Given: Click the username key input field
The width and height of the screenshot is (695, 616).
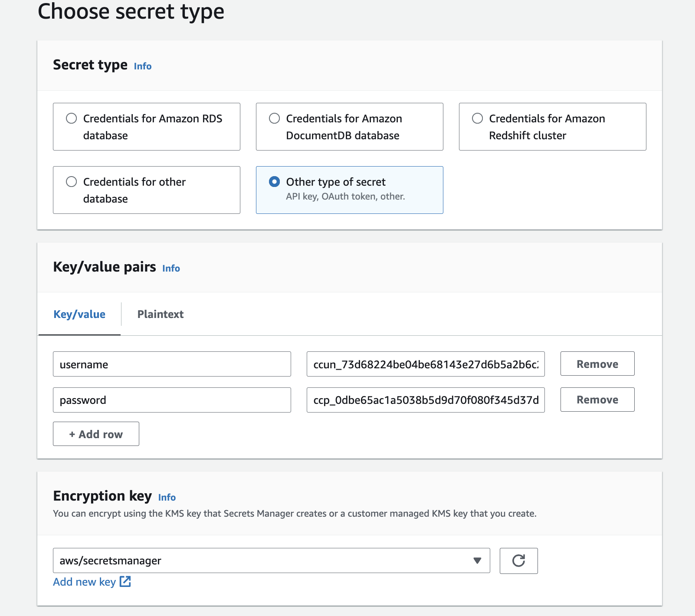Looking at the screenshot, I should pos(172,364).
